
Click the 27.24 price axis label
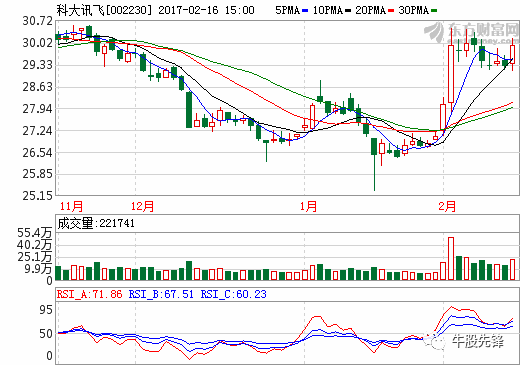point(38,131)
